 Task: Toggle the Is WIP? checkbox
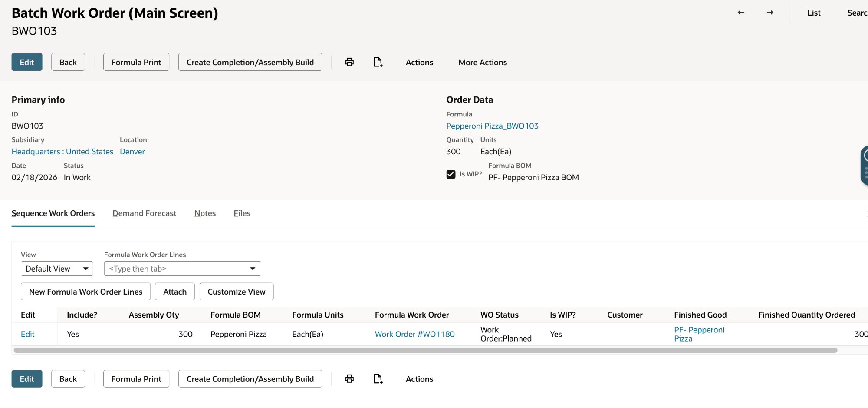[x=451, y=174]
